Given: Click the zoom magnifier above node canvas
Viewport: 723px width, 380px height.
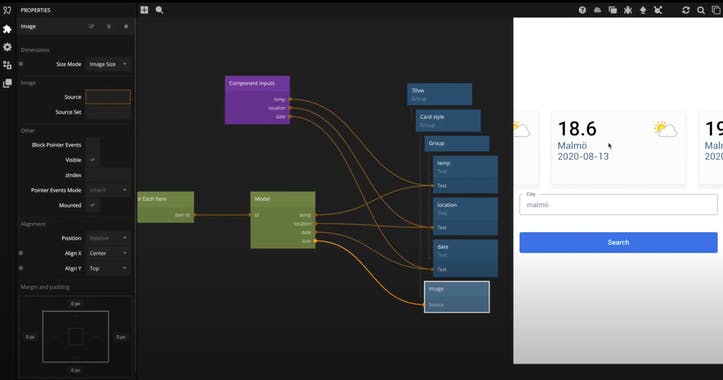Looking at the screenshot, I should click(x=159, y=10).
